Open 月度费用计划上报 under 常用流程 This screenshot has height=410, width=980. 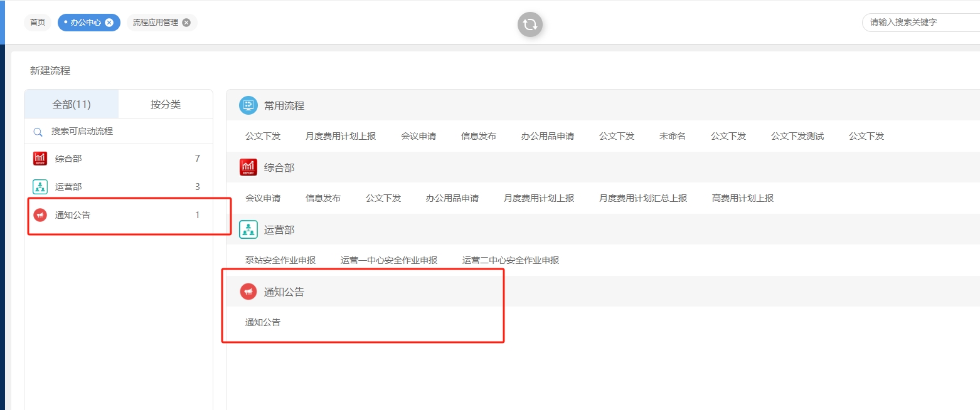tap(341, 136)
